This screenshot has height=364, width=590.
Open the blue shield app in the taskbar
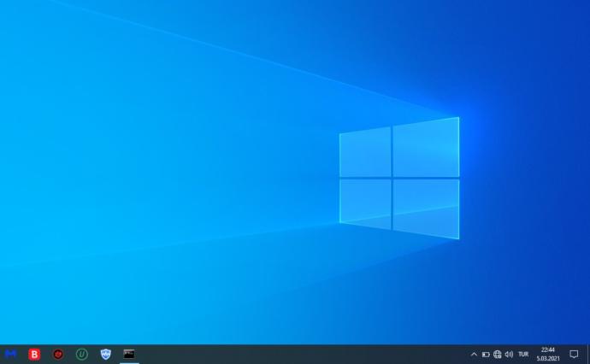(x=106, y=355)
